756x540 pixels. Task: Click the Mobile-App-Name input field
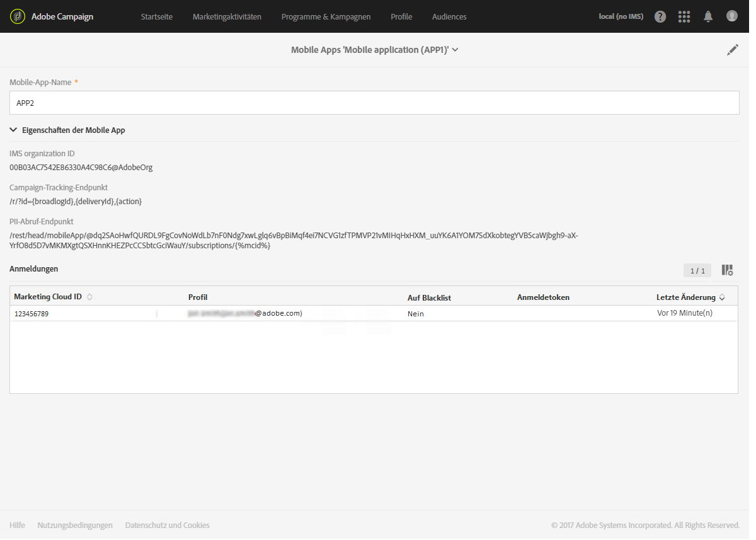(x=374, y=103)
